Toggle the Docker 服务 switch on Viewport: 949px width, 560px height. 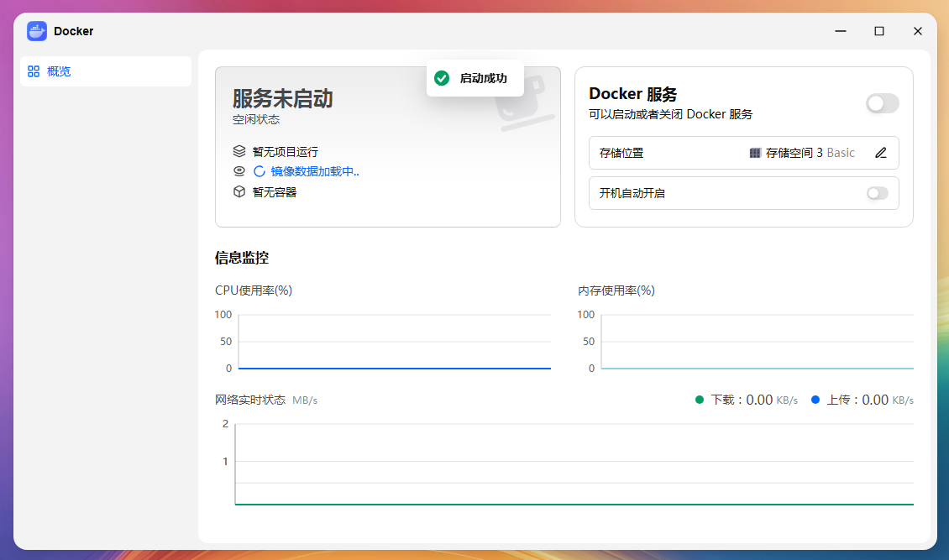[882, 103]
